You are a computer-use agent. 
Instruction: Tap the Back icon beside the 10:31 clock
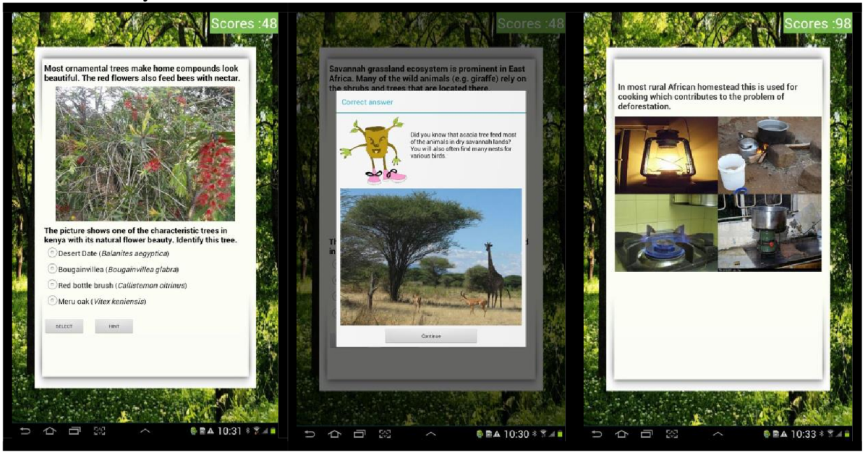[26, 433]
